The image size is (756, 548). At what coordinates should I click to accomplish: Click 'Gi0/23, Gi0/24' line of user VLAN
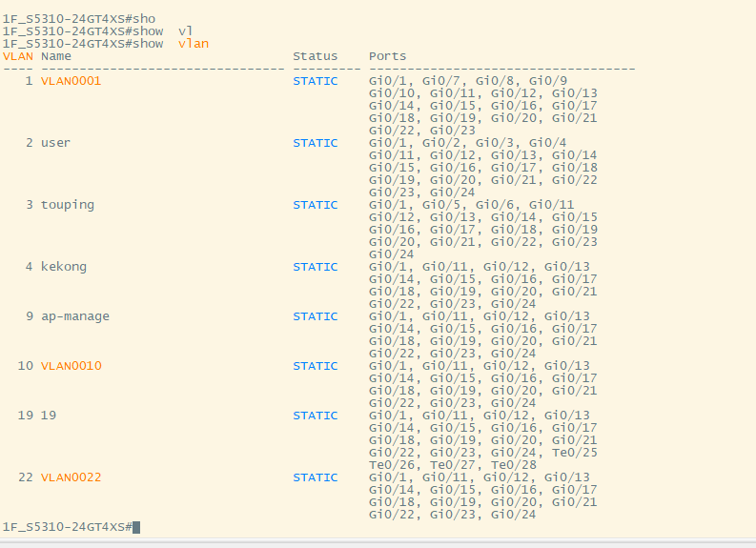422,193
